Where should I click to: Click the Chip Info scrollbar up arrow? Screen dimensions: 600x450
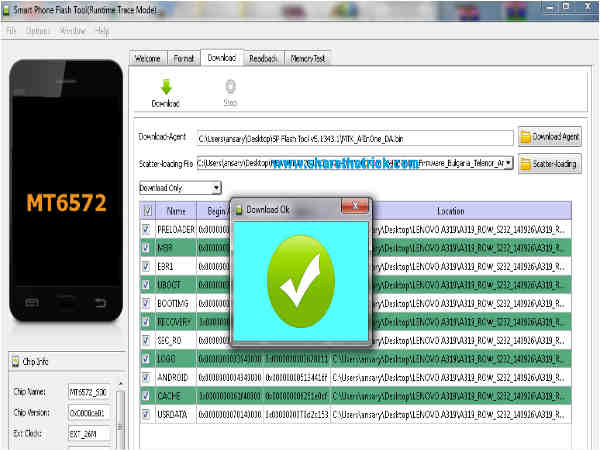click(x=121, y=383)
